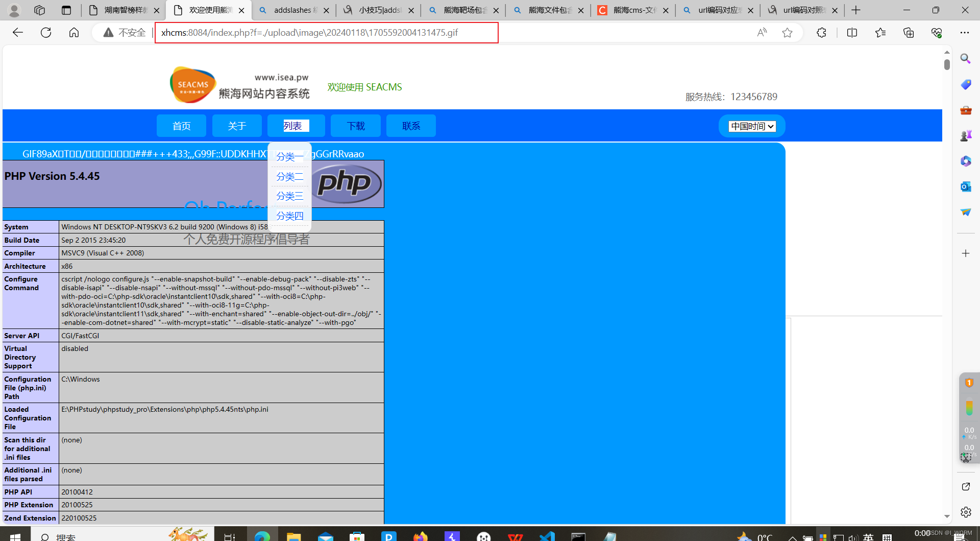
Task: Select 分类三 from the dropdown list
Action: tap(289, 196)
